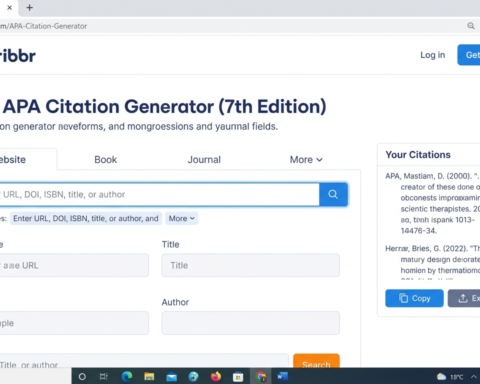The image size is (480, 384).
Task: Open the weather widget showing 18°C
Action: (x=450, y=377)
